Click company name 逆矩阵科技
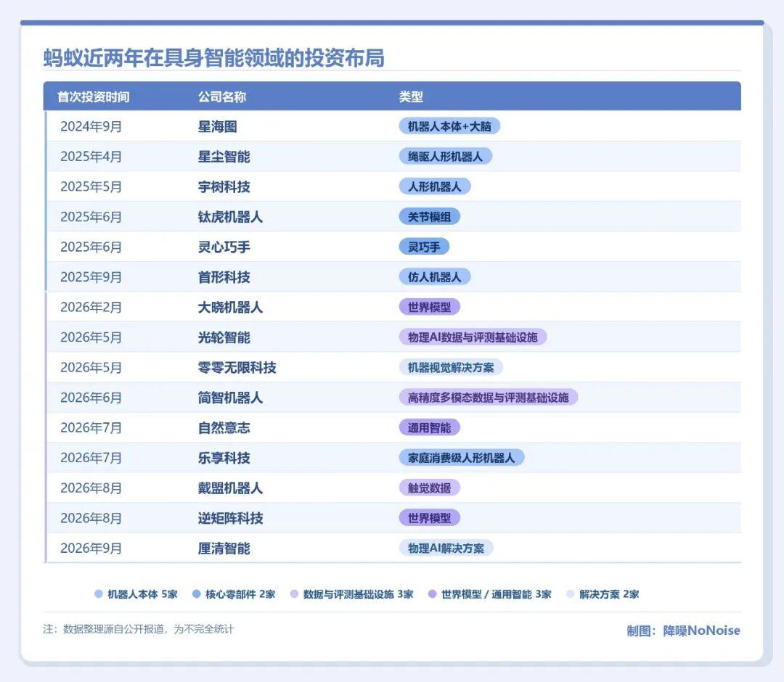Screen dimensions: 784x682 (231, 518)
